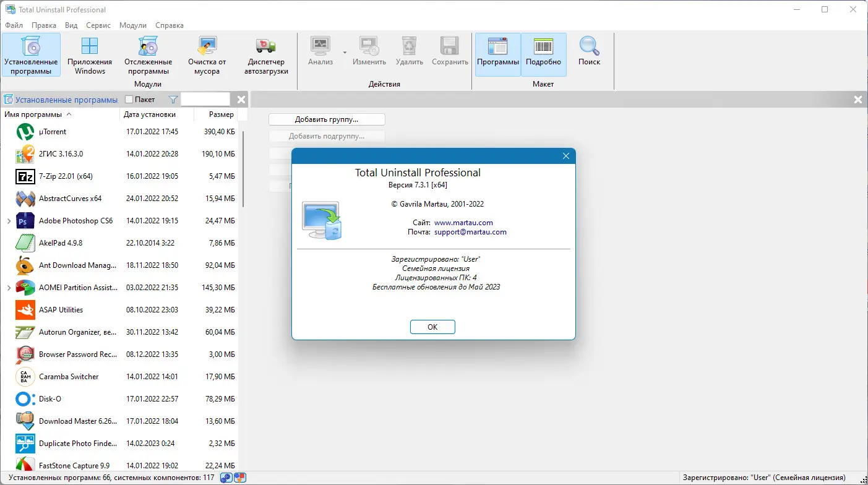Select the AbstractCurves x64 icon
The height and width of the screenshot is (485, 868).
point(25,199)
